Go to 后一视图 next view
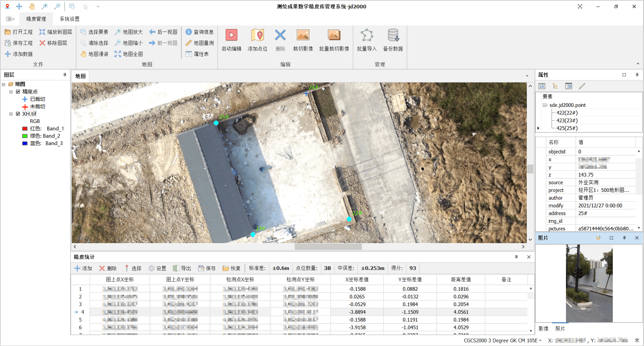 click(163, 32)
